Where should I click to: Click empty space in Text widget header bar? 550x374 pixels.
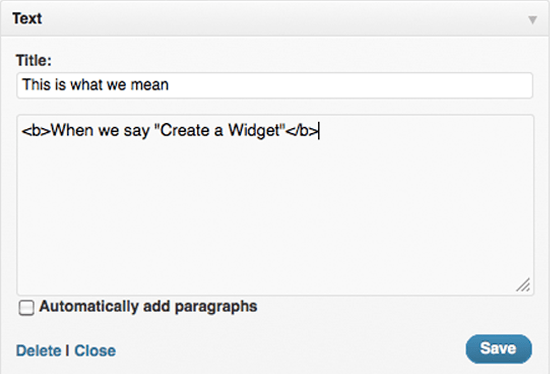(x=281, y=19)
